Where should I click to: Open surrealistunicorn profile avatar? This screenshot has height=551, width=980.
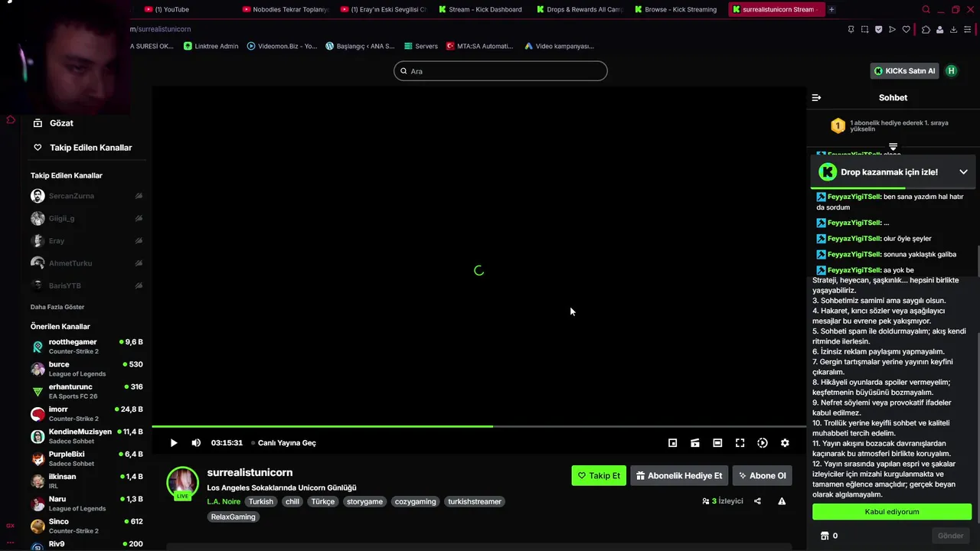tap(182, 482)
